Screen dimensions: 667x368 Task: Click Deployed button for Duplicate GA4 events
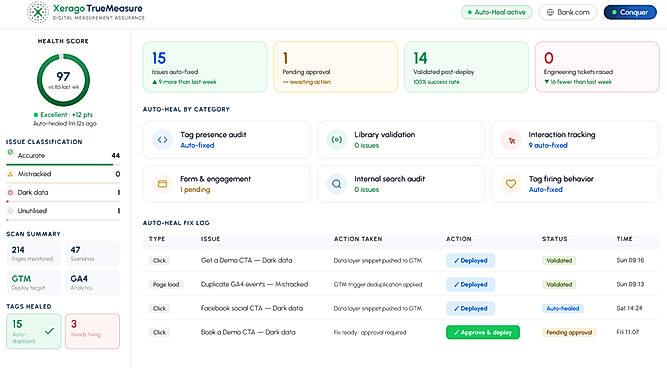[470, 284]
